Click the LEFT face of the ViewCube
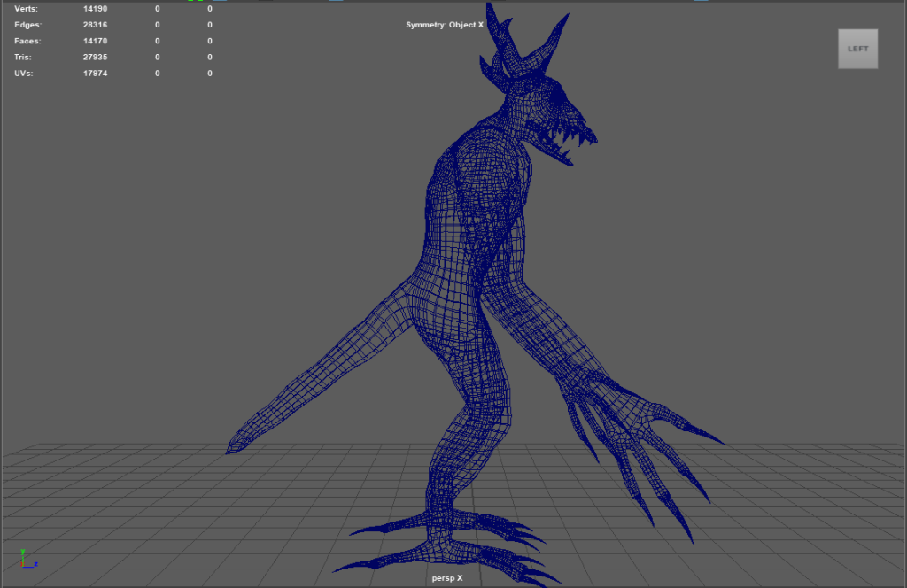This screenshot has height=588, width=907. 857,49
